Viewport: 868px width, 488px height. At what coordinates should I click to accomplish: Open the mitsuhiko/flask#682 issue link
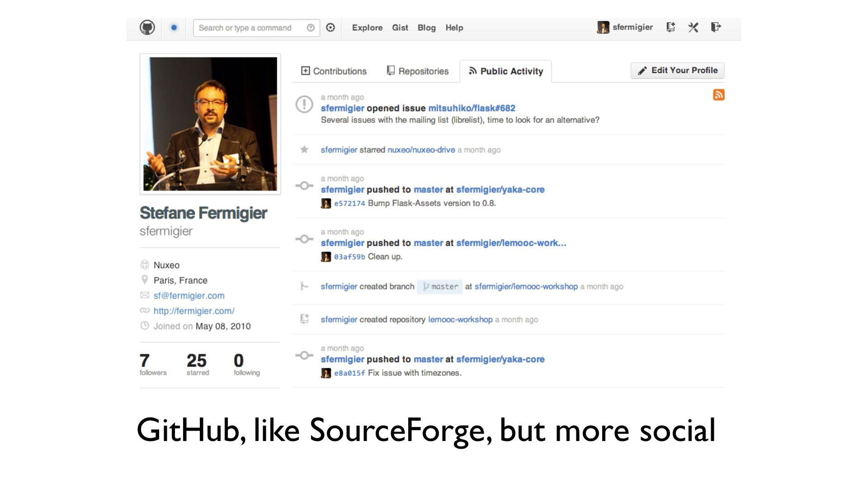click(472, 108)
